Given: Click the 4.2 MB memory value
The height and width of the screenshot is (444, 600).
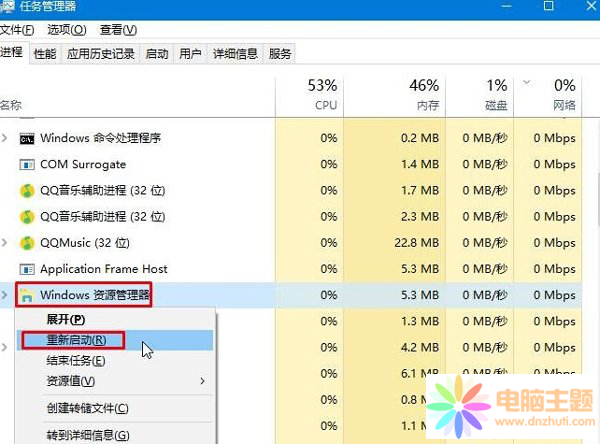Looking at the screenshot, I should 420,348.
